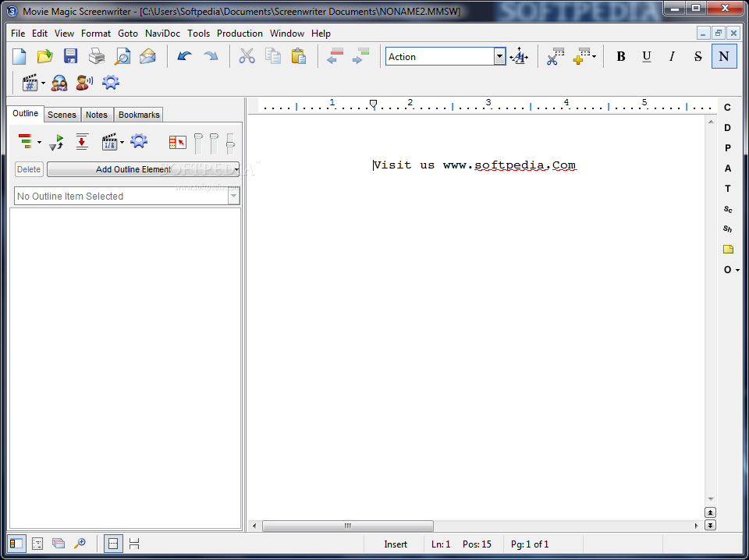Open outline options using the panel gear icon
The image size is (749, 560).
coord(139,141)
